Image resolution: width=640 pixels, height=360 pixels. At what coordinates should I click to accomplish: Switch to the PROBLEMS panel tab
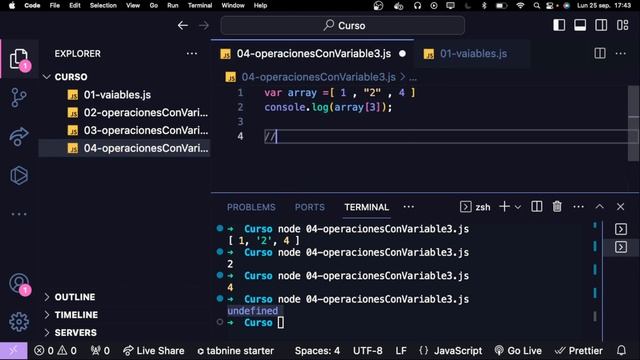[251, 207]
